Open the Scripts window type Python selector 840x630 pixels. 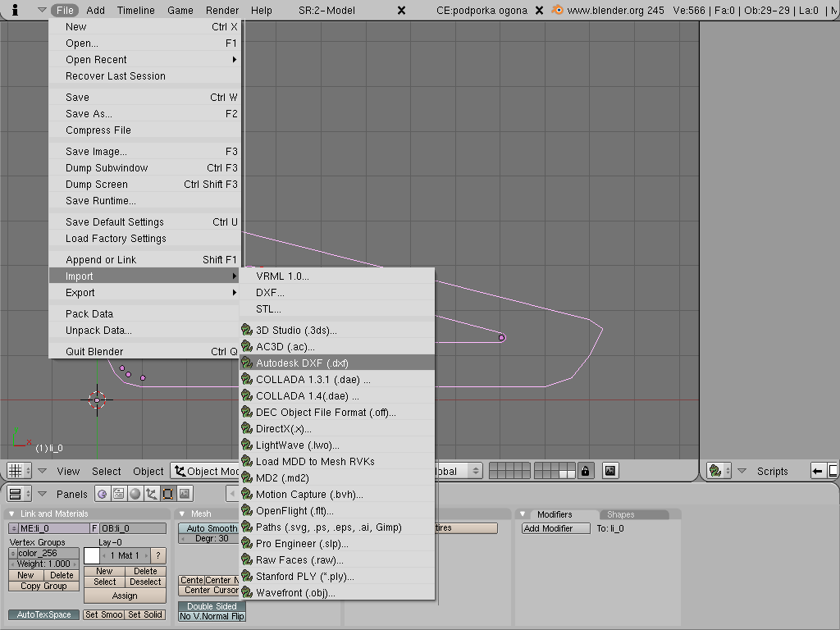click(x=719, y=471)
